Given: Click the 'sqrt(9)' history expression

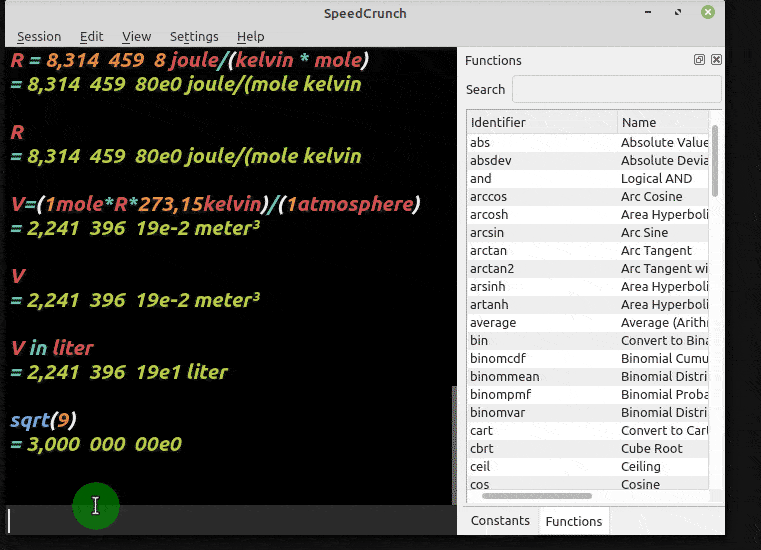Looking at the screenshot, I should [x=43, y=420].
